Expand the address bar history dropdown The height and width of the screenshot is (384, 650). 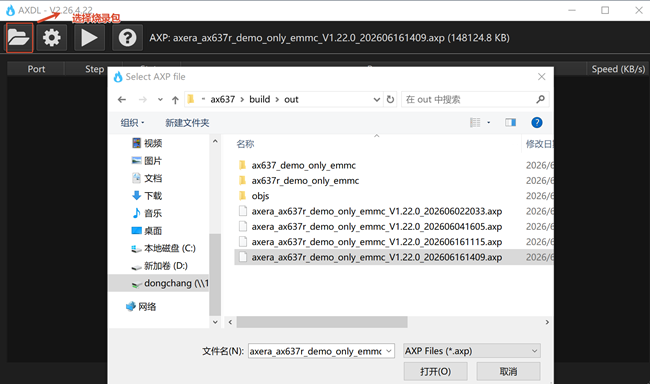pyautogui.click(x=376, y=100)
